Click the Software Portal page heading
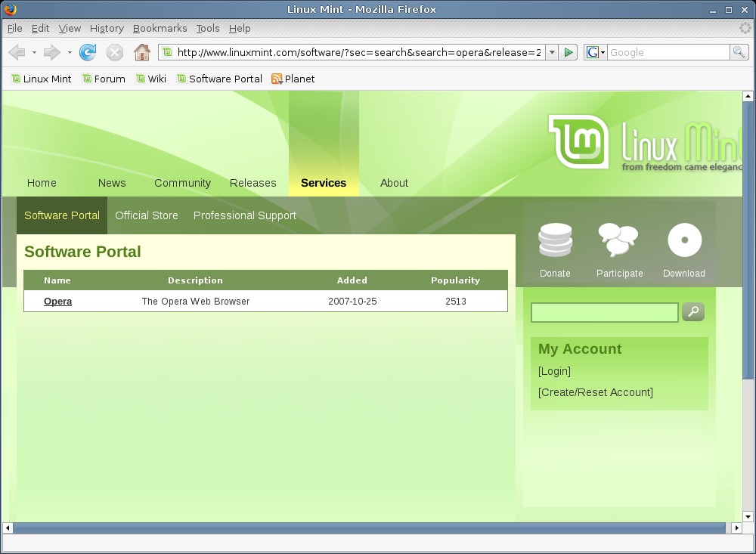Viewport: 756px width, 554px height. 82,252
